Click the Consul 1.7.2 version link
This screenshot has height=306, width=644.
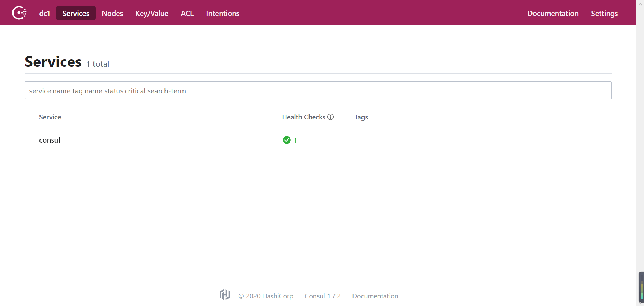pos(323,296)
